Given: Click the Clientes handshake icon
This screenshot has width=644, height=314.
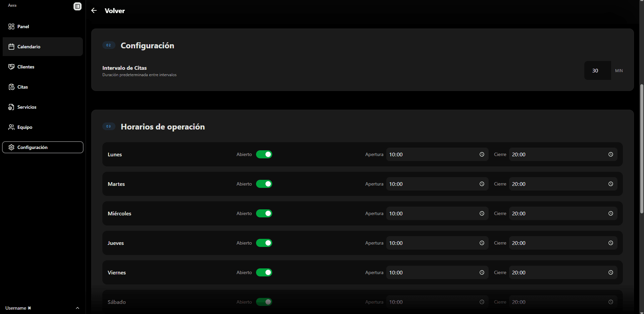Looking at the screenshot, I should [x=11, y=67].
